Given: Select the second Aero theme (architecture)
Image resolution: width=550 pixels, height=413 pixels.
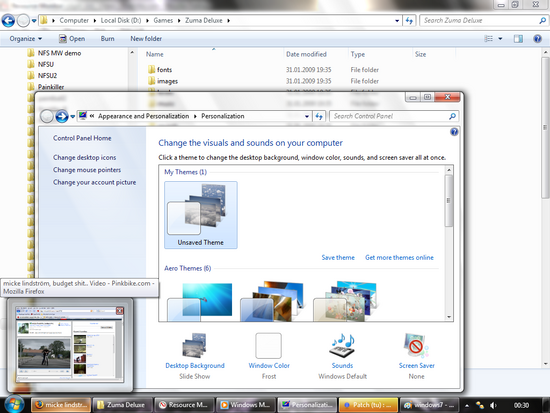Looking at the screenshot, I should point(272,301).
